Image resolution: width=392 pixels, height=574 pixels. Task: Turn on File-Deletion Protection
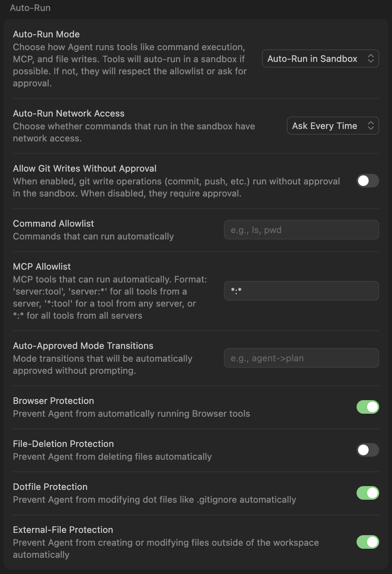(x=367, y=450)
